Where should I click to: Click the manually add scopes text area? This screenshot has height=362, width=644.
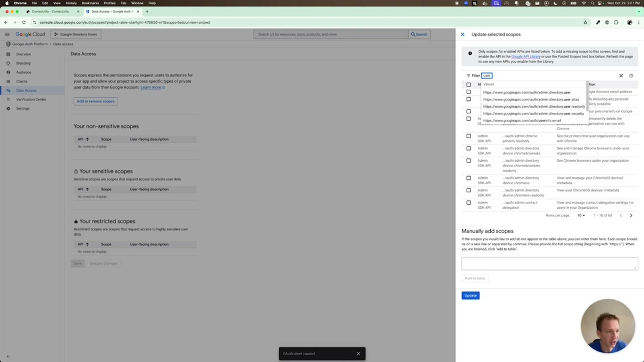[x=550, y=264]
